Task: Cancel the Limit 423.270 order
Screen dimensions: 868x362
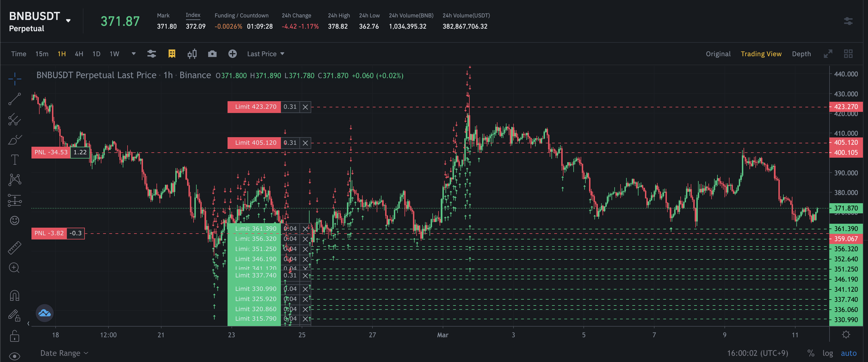Action: click(305, 107)
